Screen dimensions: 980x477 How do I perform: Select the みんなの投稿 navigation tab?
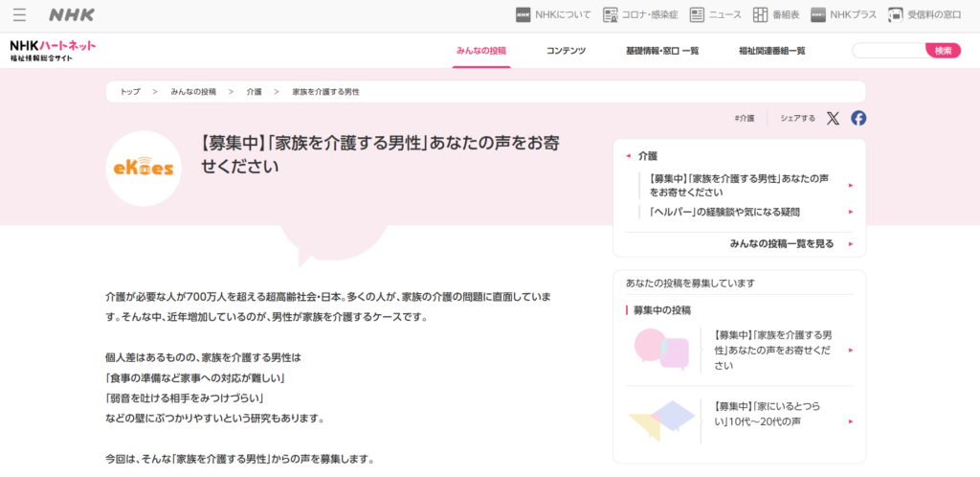pyautogui.click(x=481, y=51)
